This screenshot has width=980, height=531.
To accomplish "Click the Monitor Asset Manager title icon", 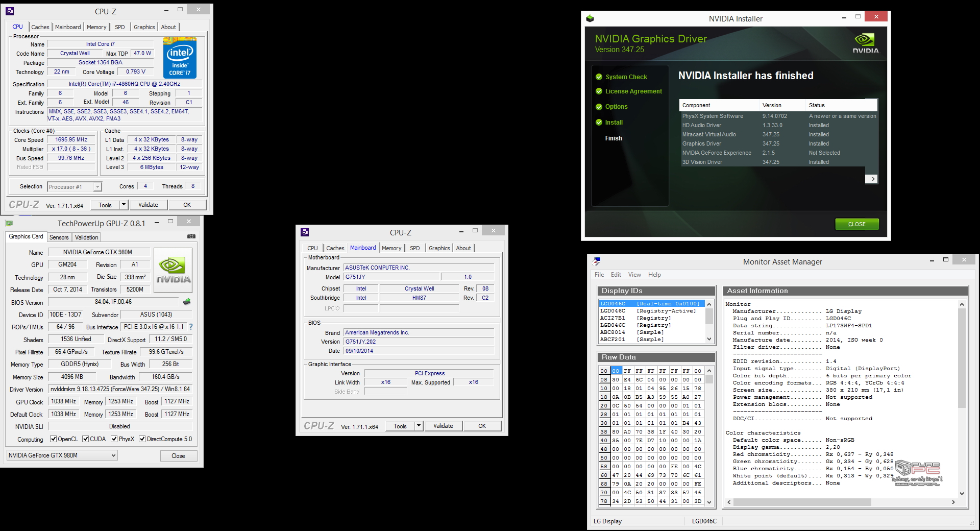I will (x=596, y=261).
